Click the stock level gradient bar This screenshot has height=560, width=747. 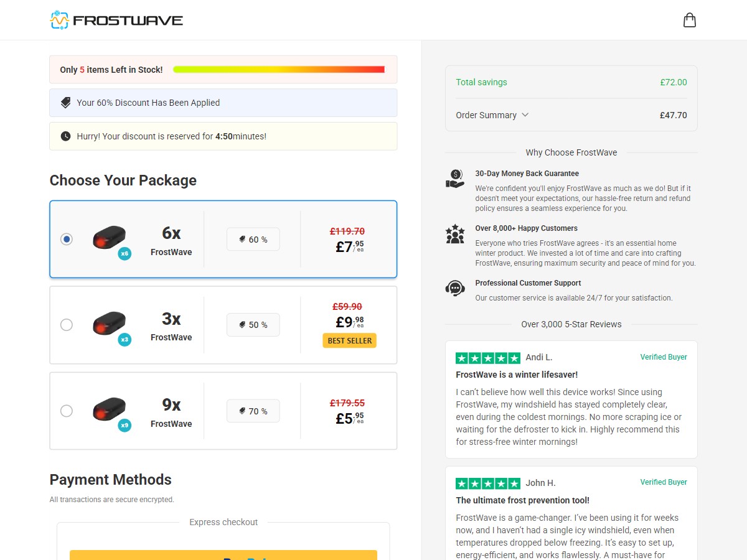(x=279, y=70)
